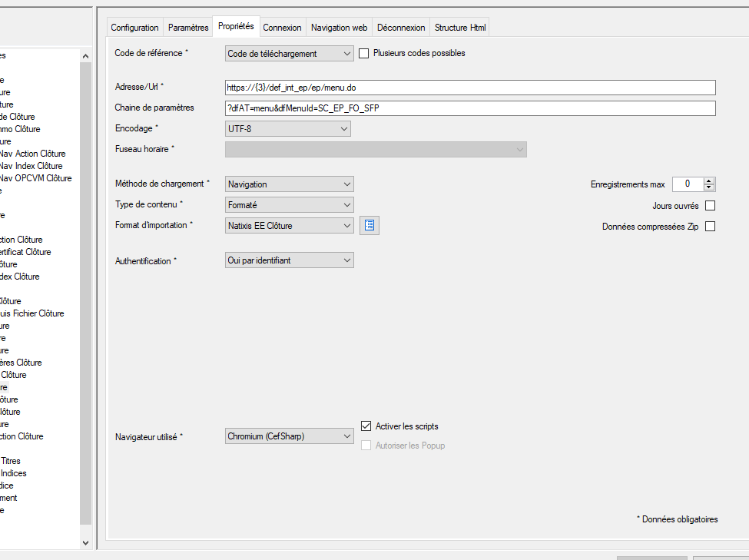Choose a browser in Navigateur utilisé dropdown
The image size is (749, 560).
(x=289, y=436)
